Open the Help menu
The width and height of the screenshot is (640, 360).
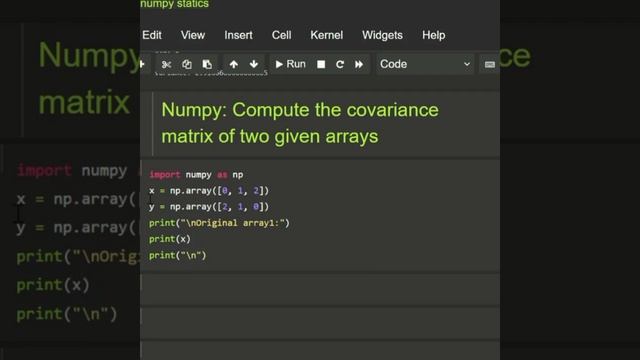pos(433,35)
